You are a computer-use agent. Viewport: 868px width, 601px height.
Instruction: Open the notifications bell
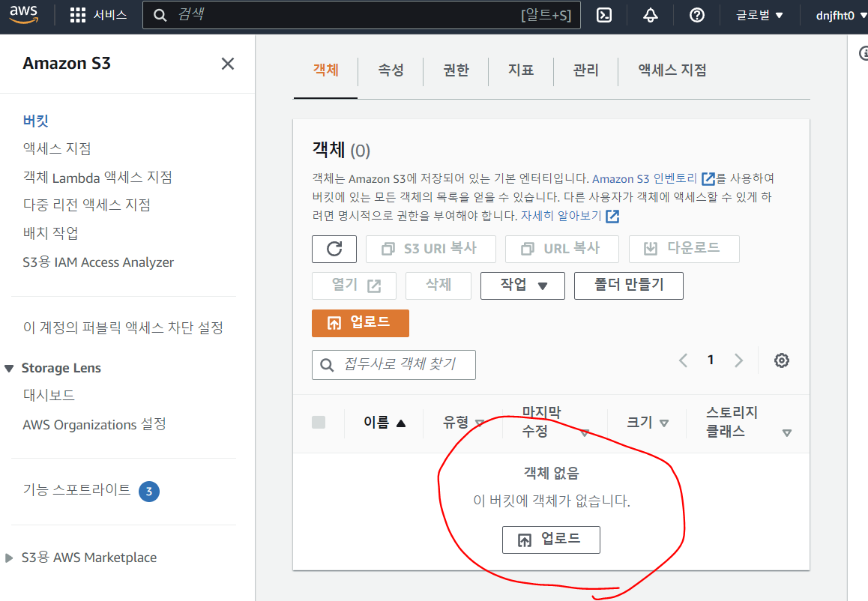coord(651,15)
